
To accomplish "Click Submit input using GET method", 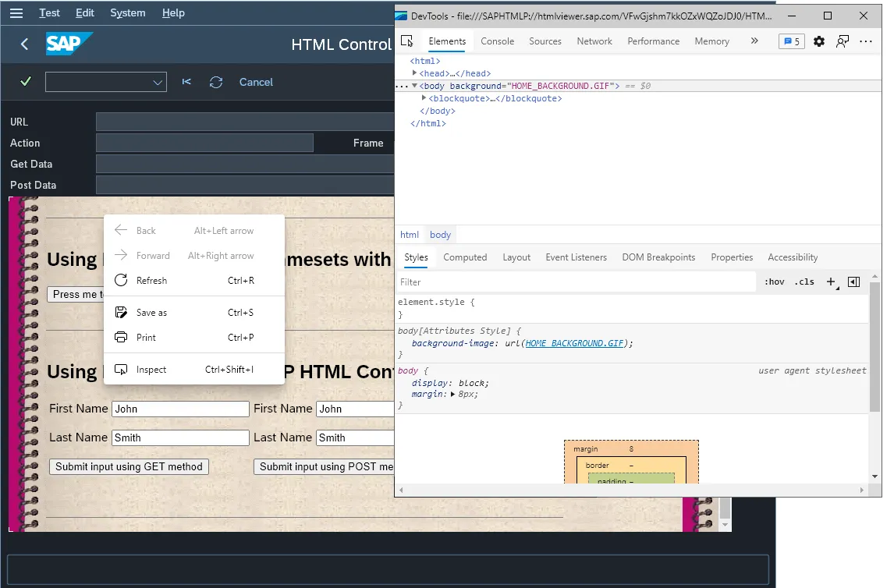I will click(x=128, y=466).
